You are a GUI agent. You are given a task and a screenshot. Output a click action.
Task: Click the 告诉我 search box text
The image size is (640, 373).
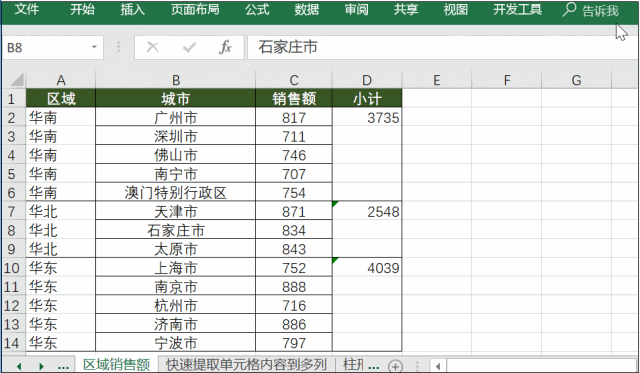[600, 11]
